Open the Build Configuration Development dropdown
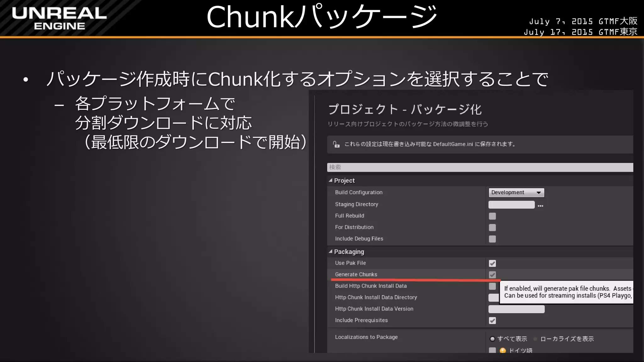644x362 pixels. coord(516,192)
